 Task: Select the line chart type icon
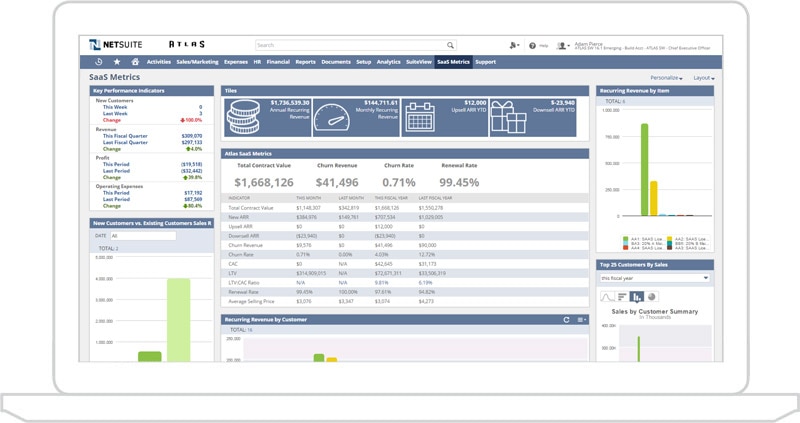pyautogui.click(x=607, y=296)
